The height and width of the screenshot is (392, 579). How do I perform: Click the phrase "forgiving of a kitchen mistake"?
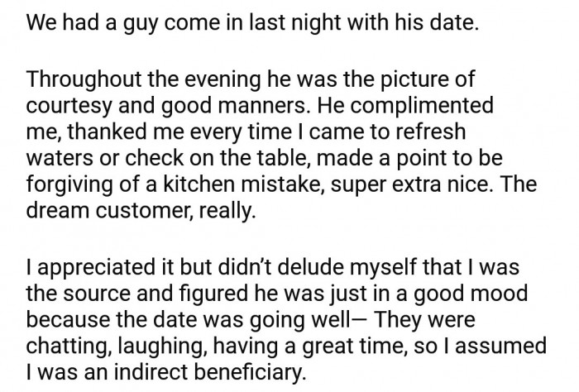click(x=175, y=184)
